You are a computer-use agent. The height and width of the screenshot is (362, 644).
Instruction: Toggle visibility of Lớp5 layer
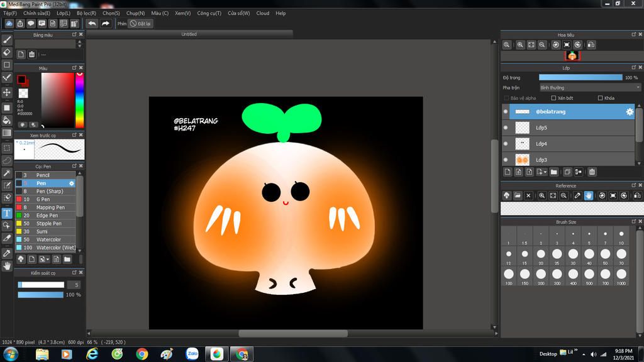click(506, 128)
